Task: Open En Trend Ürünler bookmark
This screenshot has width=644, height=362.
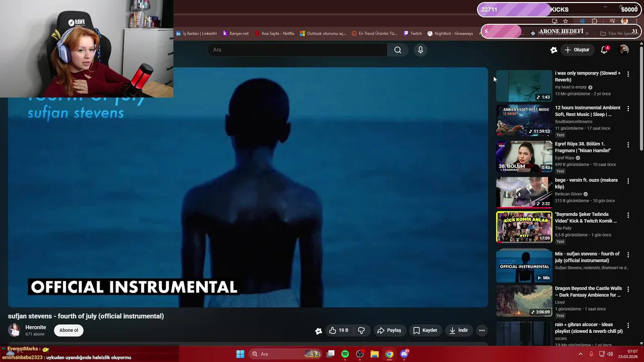Action: (374, 34)
